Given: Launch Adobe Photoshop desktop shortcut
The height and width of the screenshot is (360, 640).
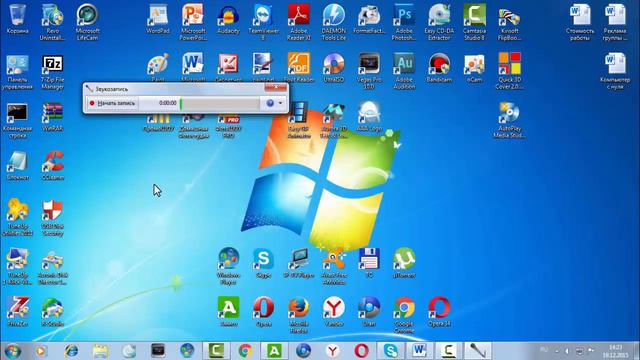Looking at the screenshot, I should click(404, 22).
